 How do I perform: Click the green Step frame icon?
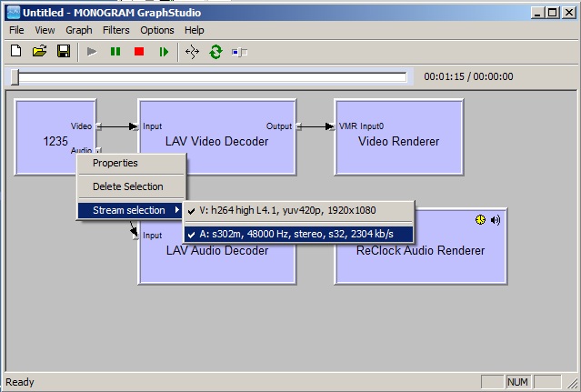tap(164, 52)
